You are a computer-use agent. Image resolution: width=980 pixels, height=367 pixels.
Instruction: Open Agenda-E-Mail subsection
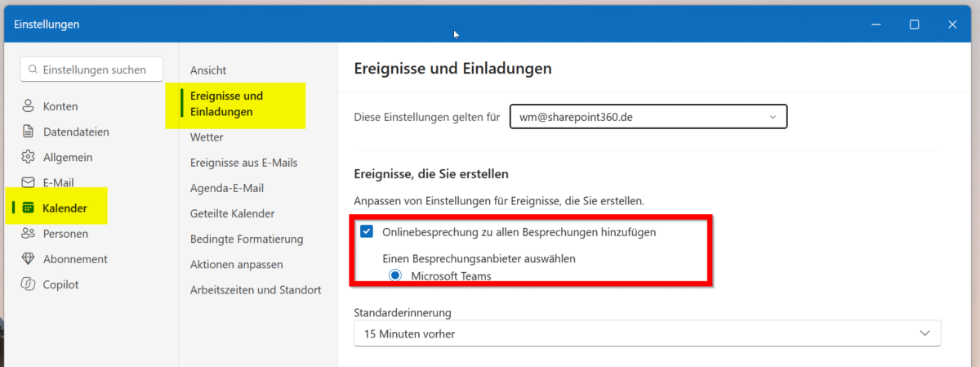click(x=227, y=188)
